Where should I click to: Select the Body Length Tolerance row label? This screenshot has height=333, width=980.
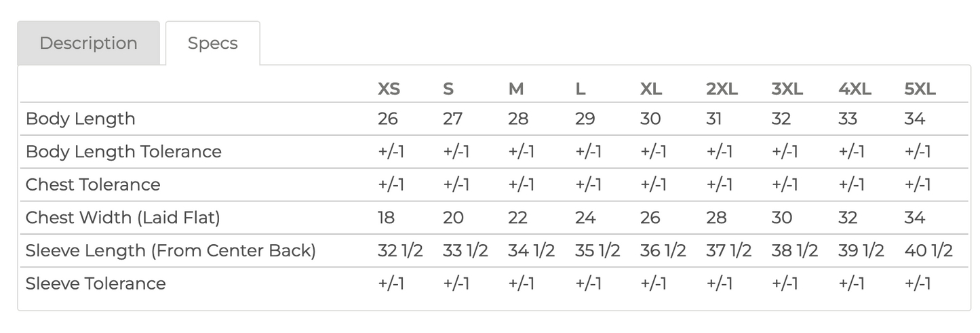[x=123, y=152]
